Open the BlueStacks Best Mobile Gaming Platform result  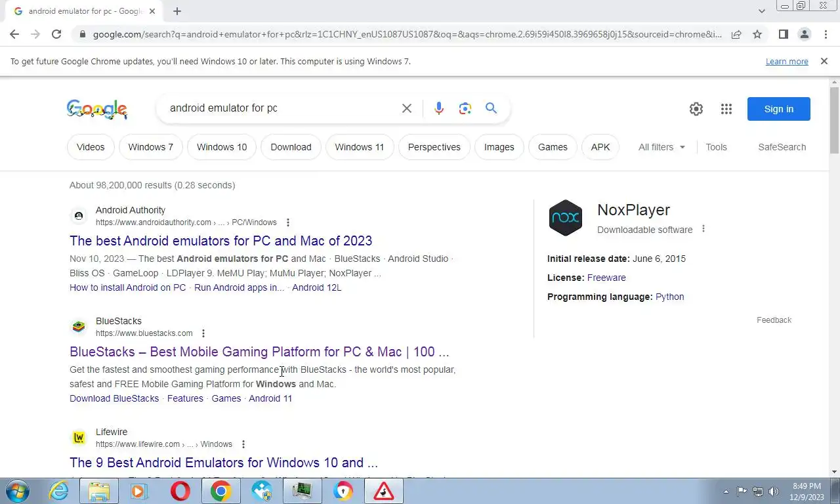pos(259,352)
